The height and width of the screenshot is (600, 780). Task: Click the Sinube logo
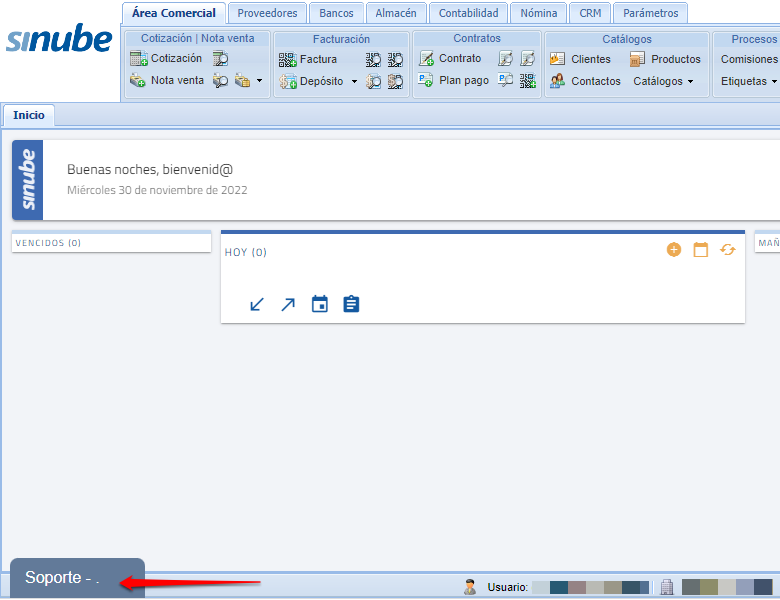coord(59,40)
